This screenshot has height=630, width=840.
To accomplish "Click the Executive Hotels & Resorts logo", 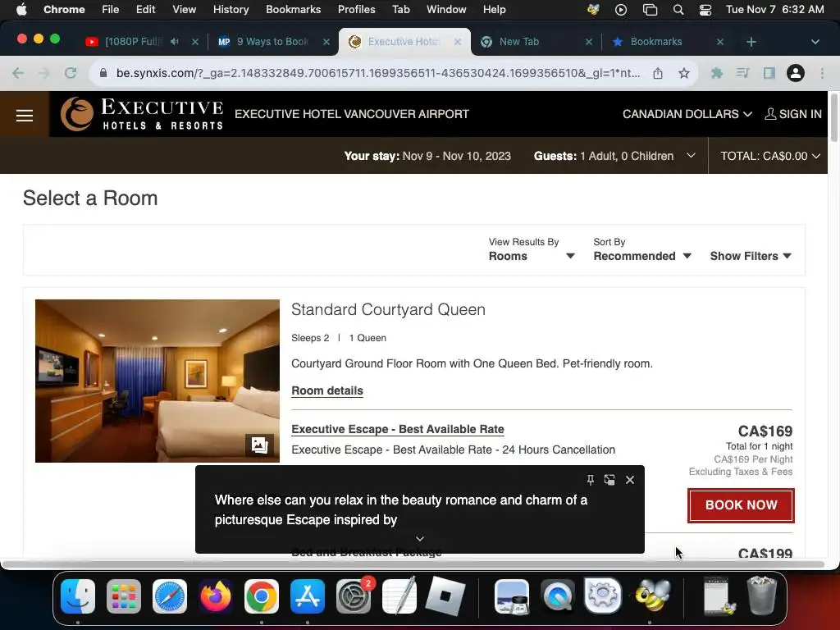I will click(142, 114).
